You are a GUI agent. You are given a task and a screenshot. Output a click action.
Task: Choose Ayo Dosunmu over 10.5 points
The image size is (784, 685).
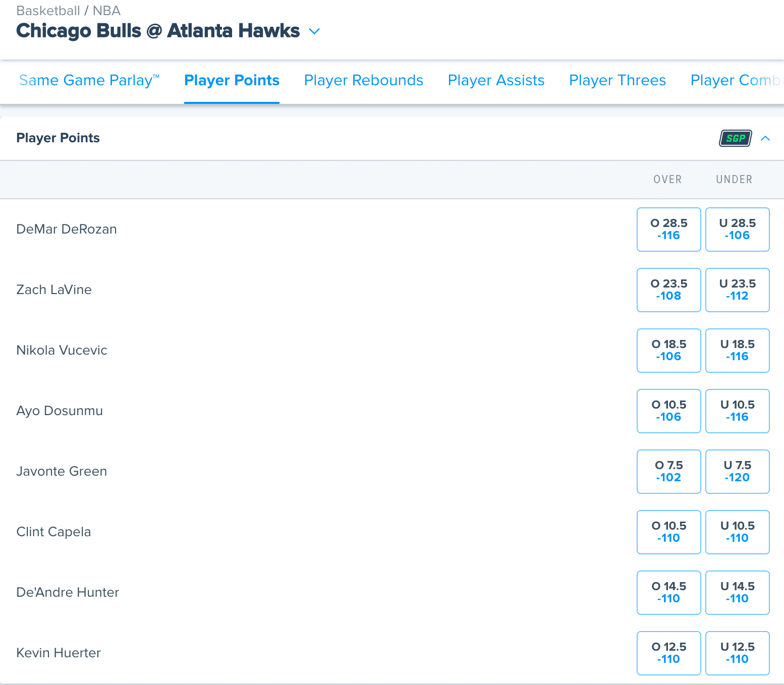coord(669,411)
